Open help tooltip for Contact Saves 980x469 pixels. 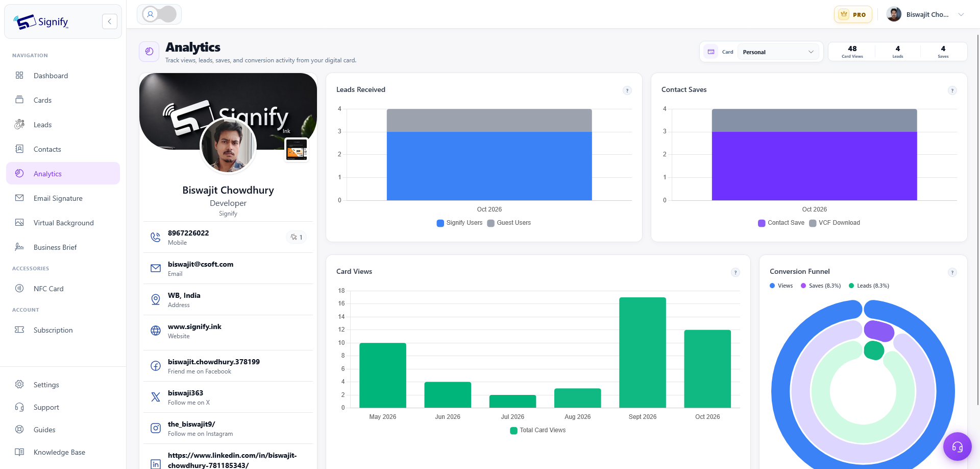(x=952, y=90)
